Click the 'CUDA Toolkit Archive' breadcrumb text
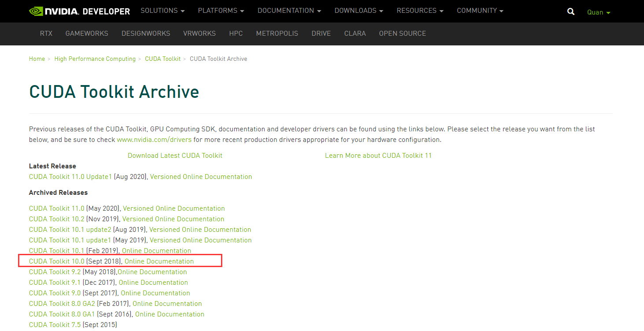 (218, 59)
